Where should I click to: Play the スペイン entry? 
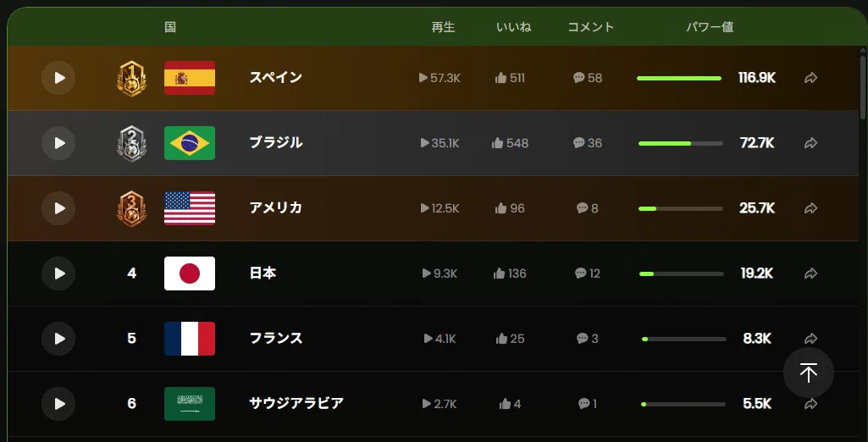[58, 78]
